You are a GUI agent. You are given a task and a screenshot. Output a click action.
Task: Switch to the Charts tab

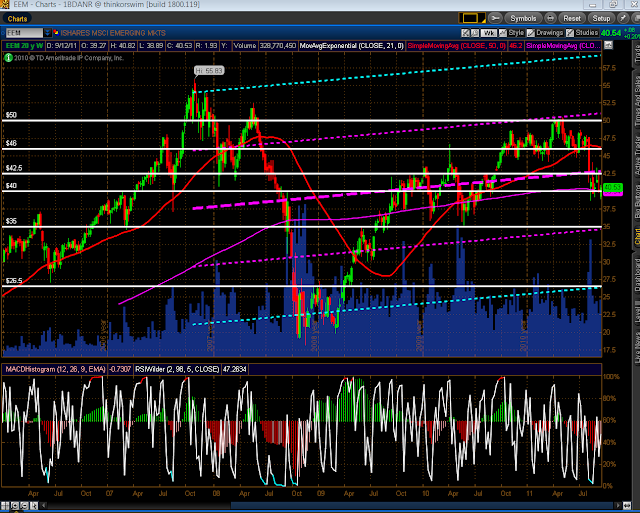click(x=17, y=19)
